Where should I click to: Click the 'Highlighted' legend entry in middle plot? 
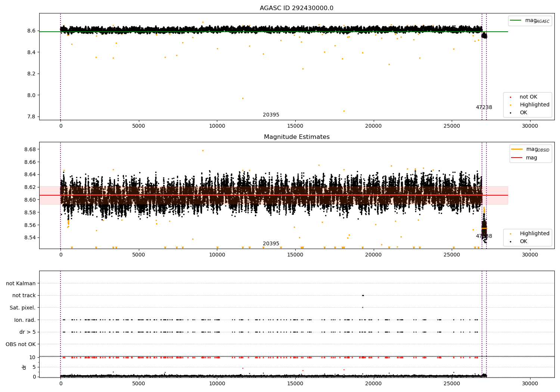[534, 234]
